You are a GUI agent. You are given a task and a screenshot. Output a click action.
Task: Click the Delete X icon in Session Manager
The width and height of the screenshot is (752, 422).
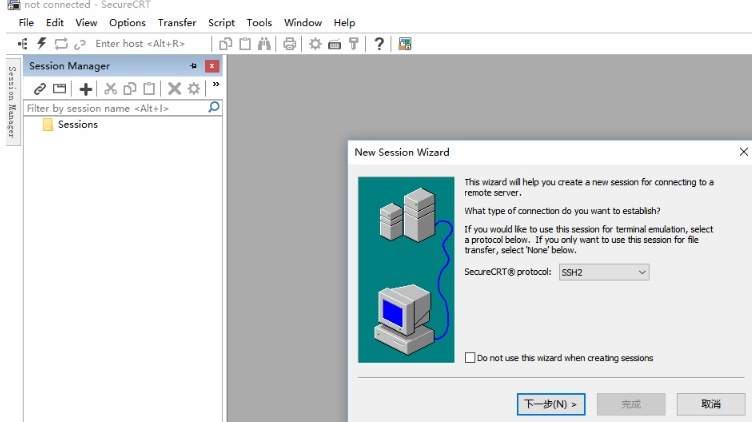tap(174, 89)
